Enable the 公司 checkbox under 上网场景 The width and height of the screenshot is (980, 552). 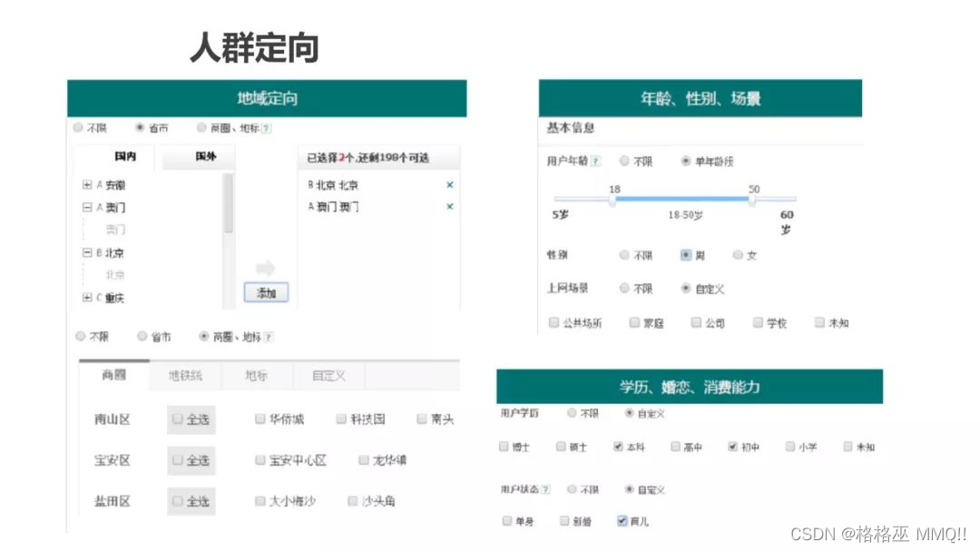[696, 322]
